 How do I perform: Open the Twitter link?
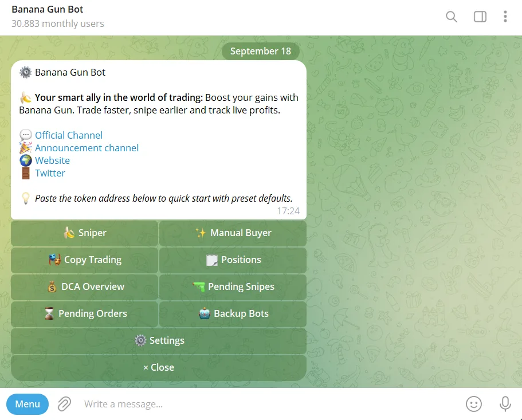tap(50, 174)
